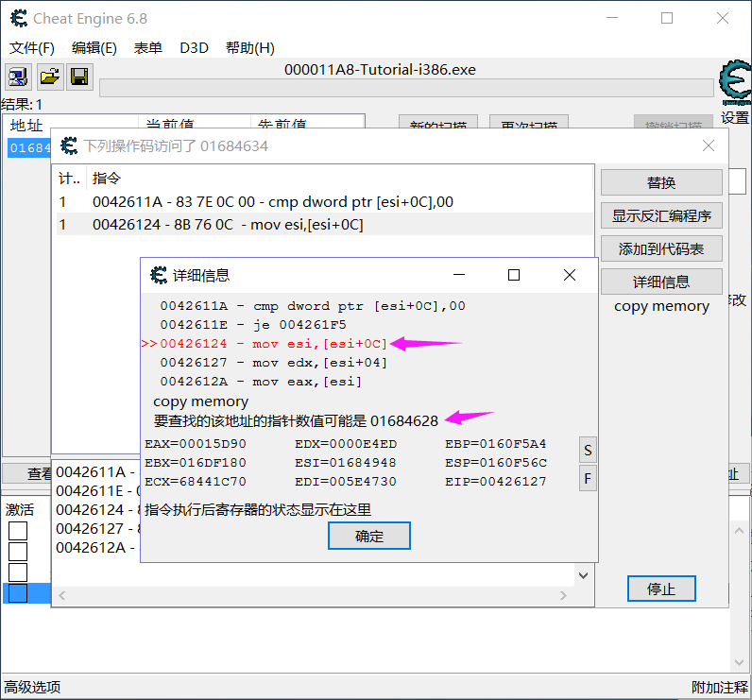Click the 设置 label
The height and width of the screenshot is (700, 752).
(x=735, y=117)
